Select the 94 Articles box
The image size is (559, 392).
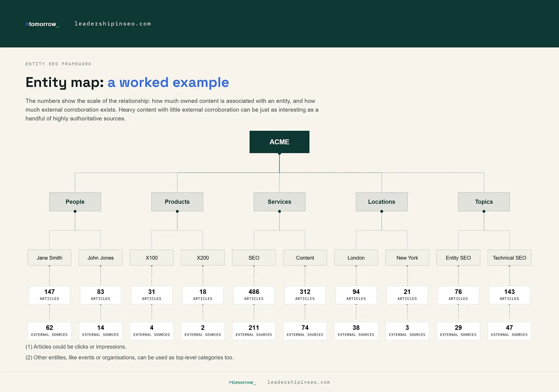pos(356,295)
